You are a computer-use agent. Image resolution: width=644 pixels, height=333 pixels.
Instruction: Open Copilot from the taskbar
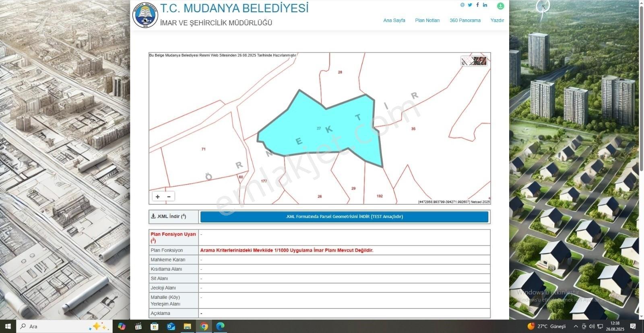122,326
